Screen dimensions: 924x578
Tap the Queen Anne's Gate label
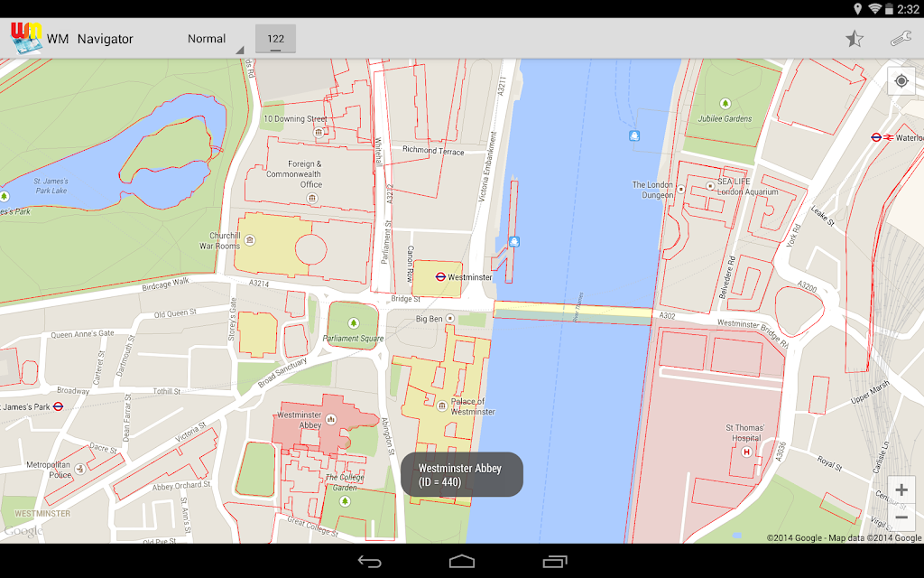82,334
